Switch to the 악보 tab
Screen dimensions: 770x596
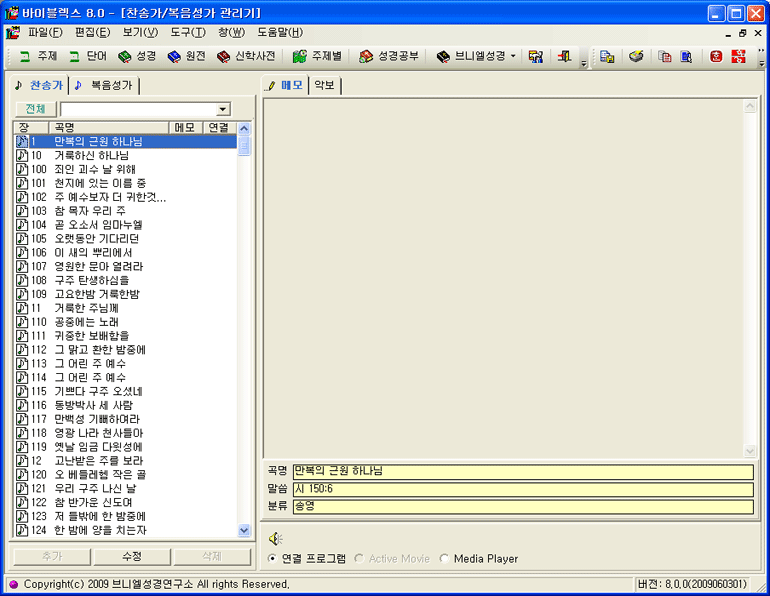pyautogui.click(x=325, y=85)
